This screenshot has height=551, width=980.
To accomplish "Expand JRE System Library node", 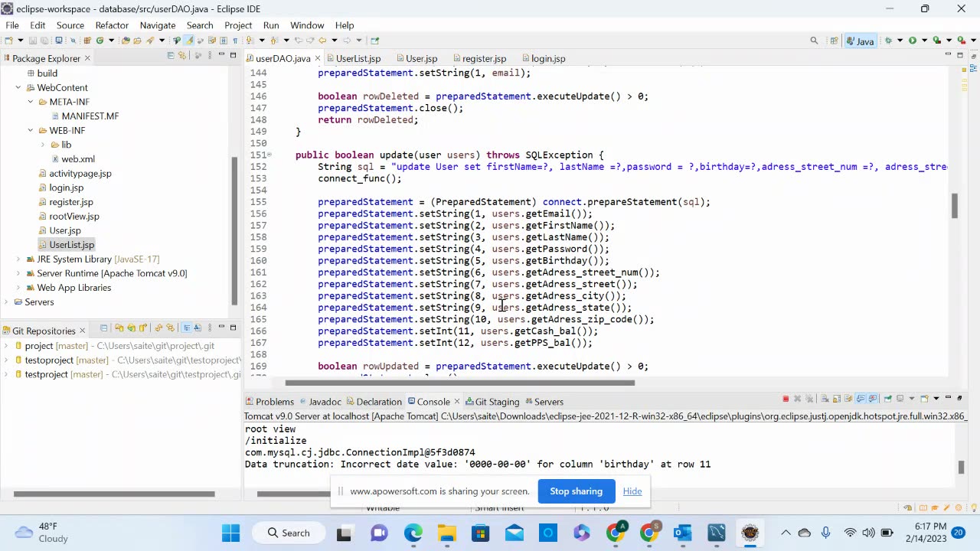I will (x=18, y=259).
